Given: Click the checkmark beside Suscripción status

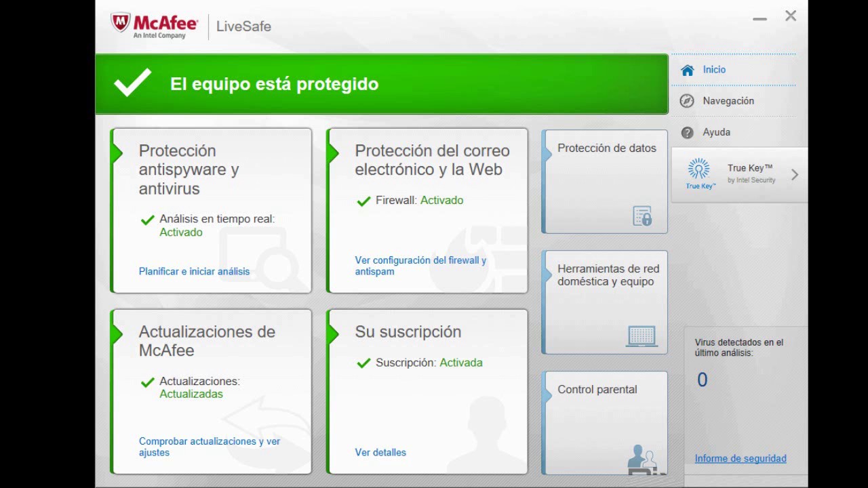Looking at the screenshot, I should tap(363, 363).
